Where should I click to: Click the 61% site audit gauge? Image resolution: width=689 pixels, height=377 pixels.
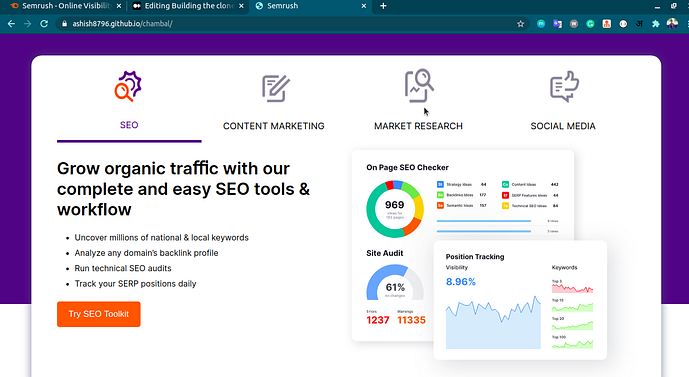tap(395, 282)
